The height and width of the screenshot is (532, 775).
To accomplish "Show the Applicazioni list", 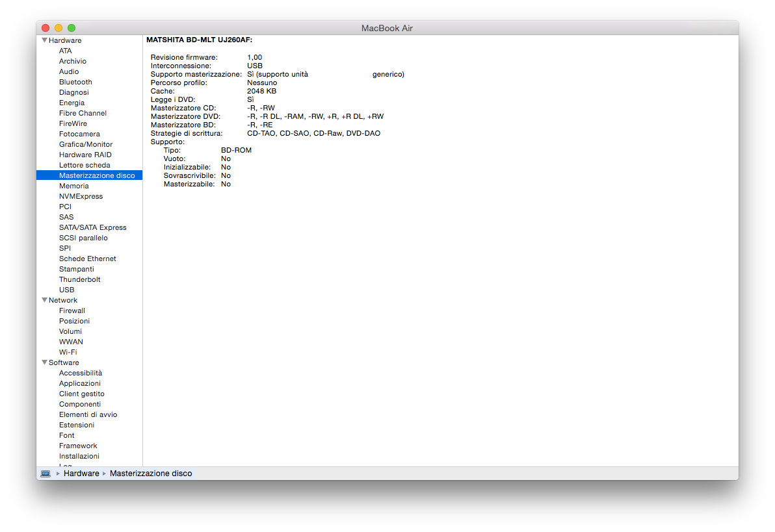I will pos(79,383).
